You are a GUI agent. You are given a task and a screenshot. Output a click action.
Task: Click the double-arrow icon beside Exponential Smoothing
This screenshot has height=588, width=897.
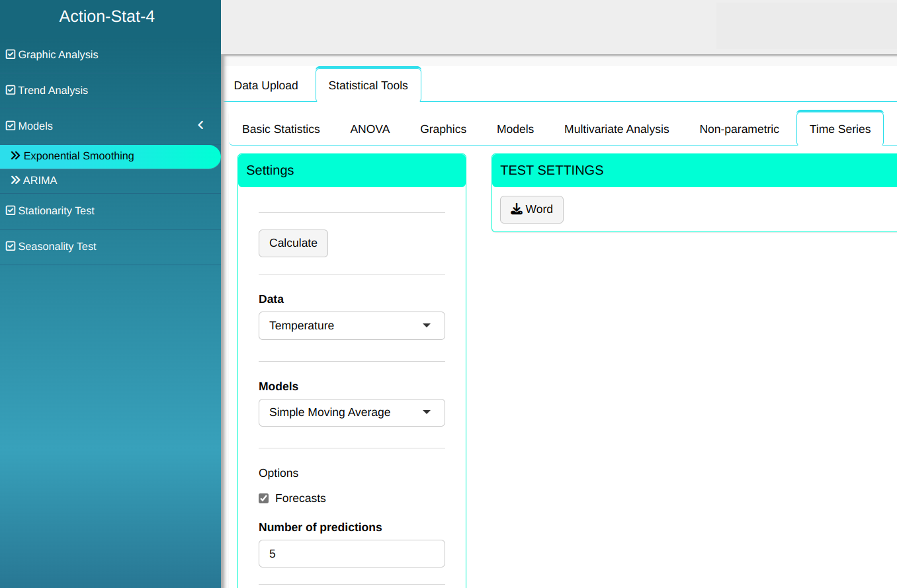tap(15, 156)
